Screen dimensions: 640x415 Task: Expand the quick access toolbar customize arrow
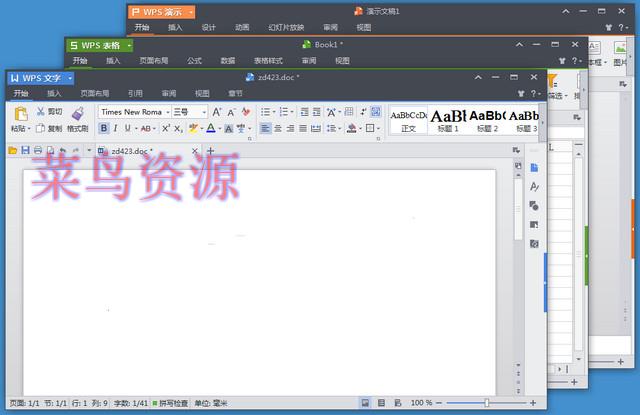tap(89, 151)
